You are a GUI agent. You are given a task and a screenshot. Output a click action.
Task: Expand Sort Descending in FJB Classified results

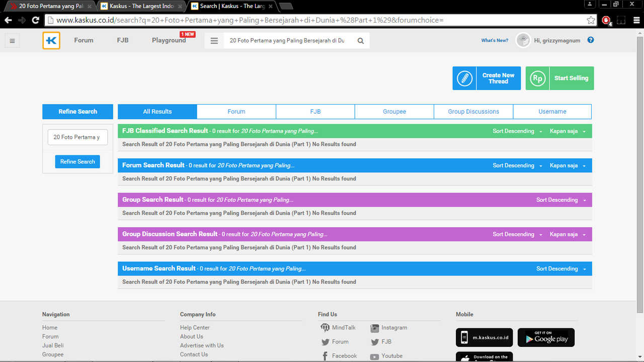(518, 131)
